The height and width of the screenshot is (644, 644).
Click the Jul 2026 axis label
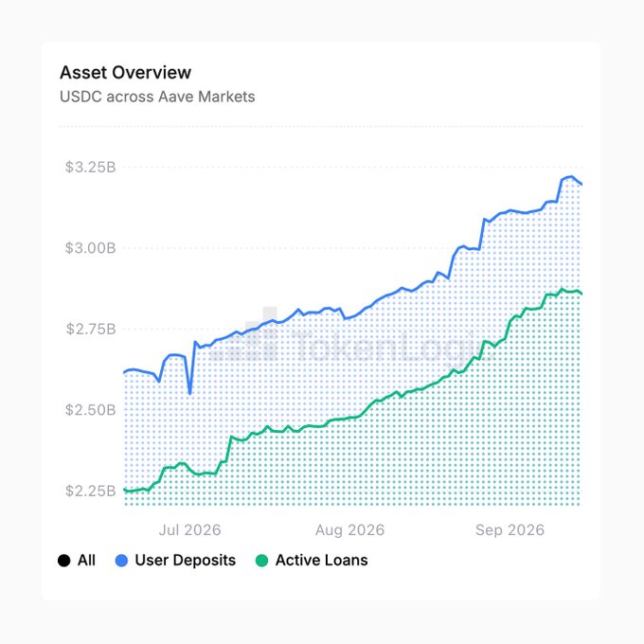tap(189, 529)
